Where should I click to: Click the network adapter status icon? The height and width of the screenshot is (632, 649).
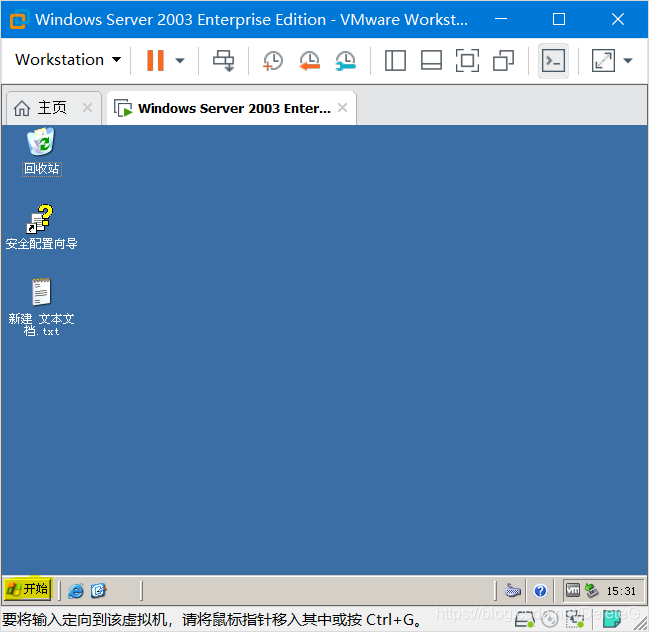(575, 619)
